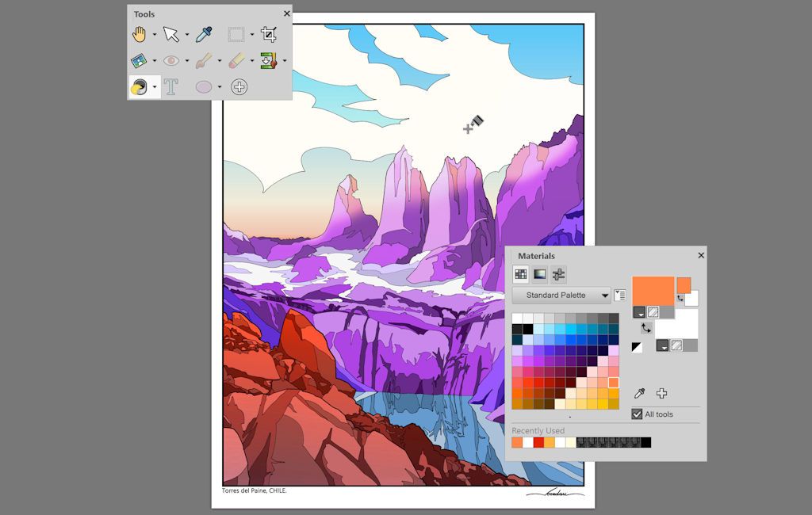Open the swatches grid tab in Materials
This screenshot has width=812, height=515.
point(521,274)
